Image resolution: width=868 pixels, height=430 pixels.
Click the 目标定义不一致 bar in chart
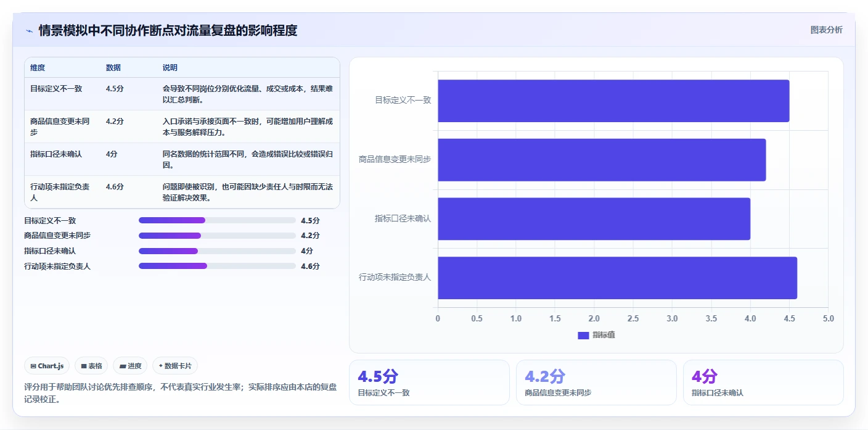(x=613, y=101)
